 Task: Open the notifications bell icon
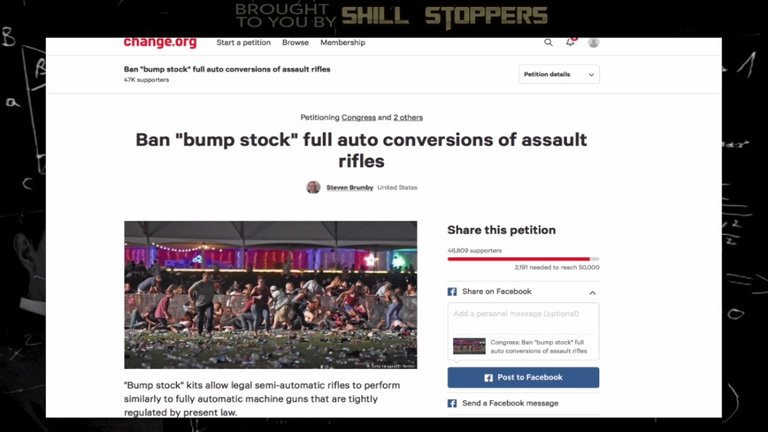tap(571, 42)
